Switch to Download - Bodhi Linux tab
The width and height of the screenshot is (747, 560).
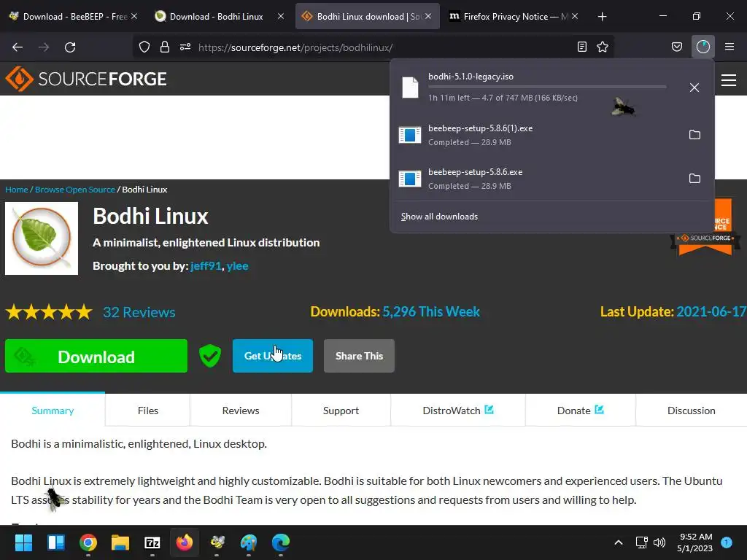point(219,16)
